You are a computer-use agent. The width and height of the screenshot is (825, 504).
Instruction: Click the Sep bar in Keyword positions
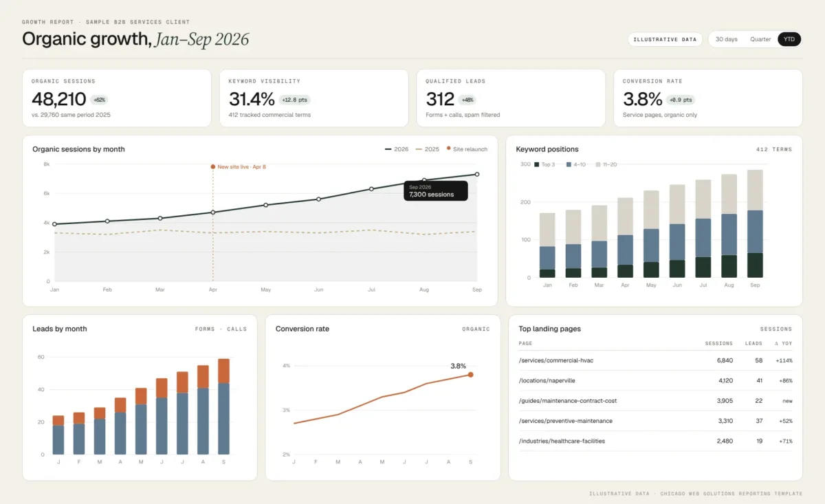(755, 224)
